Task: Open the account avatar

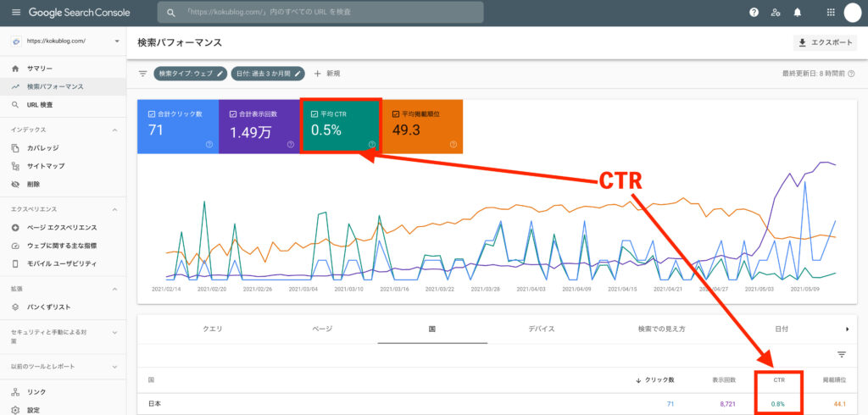Action: (x=853, y=12)
